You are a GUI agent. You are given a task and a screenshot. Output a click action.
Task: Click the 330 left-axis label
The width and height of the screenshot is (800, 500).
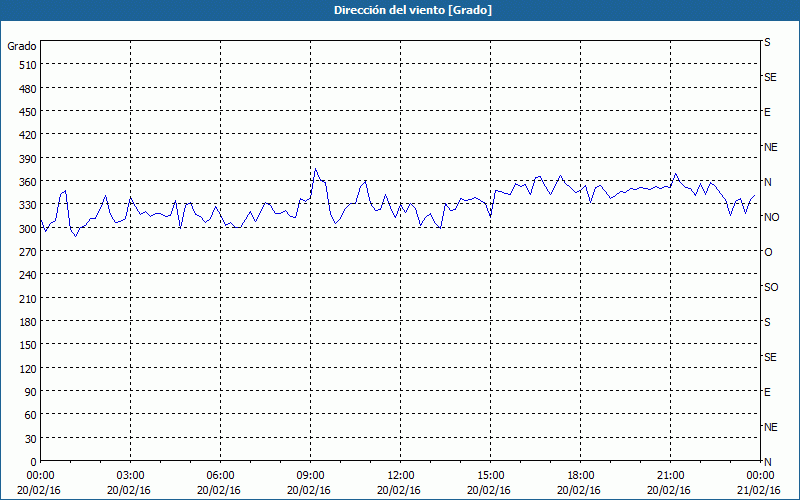point(28,205)
